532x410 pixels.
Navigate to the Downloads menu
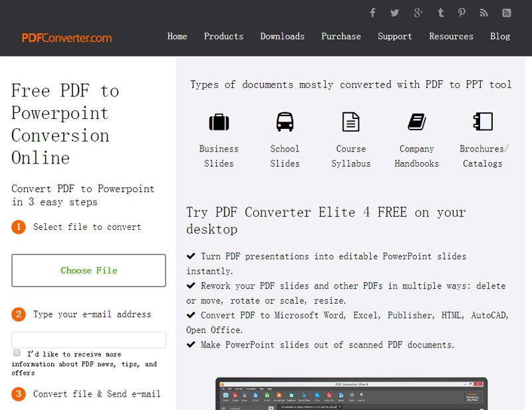pyautogui.click(x=283, y=37)
